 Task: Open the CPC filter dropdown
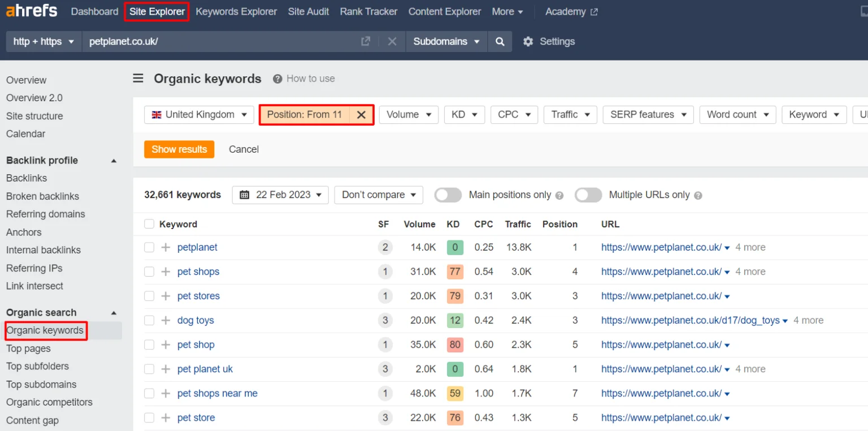pos(514,114)
